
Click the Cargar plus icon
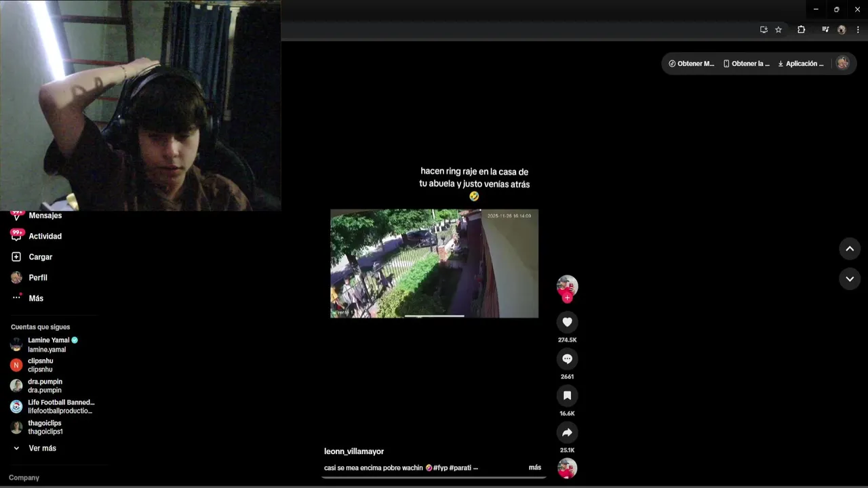pyautogui.click(x=16, y=257)
